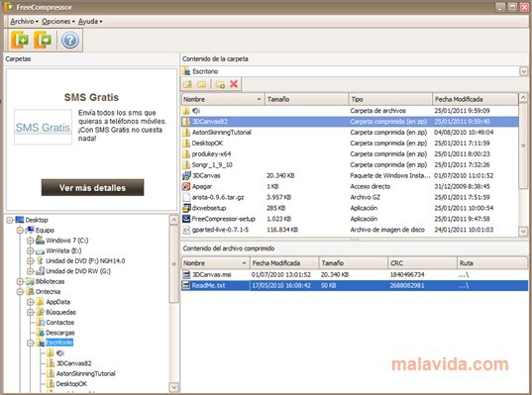The height and width of the screenshot is (395, 532).
Task: Open the Escritorio path dropdown arrow
Action: click(x=523, y=71)
